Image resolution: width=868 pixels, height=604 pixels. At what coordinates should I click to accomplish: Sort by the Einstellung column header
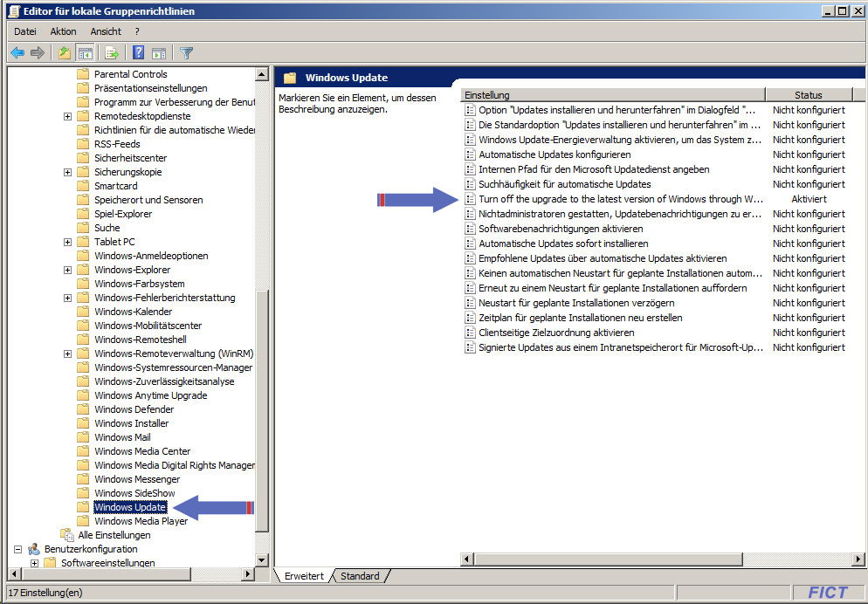tap(613, 95)
